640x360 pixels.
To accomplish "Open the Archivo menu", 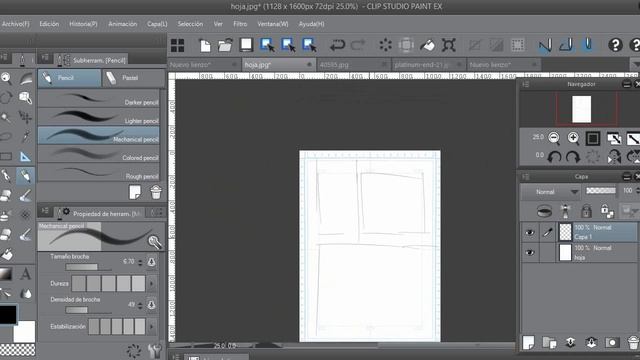I will (15, 24).
